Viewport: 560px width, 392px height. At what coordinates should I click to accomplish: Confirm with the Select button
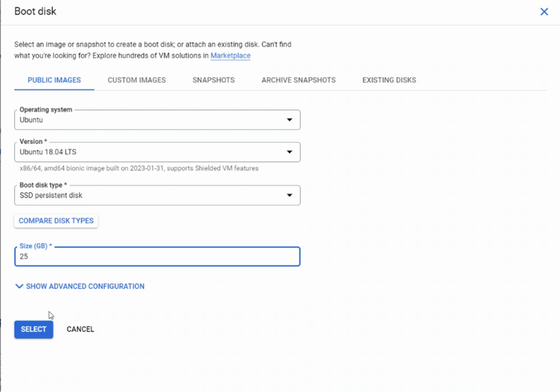coord(33,329)
